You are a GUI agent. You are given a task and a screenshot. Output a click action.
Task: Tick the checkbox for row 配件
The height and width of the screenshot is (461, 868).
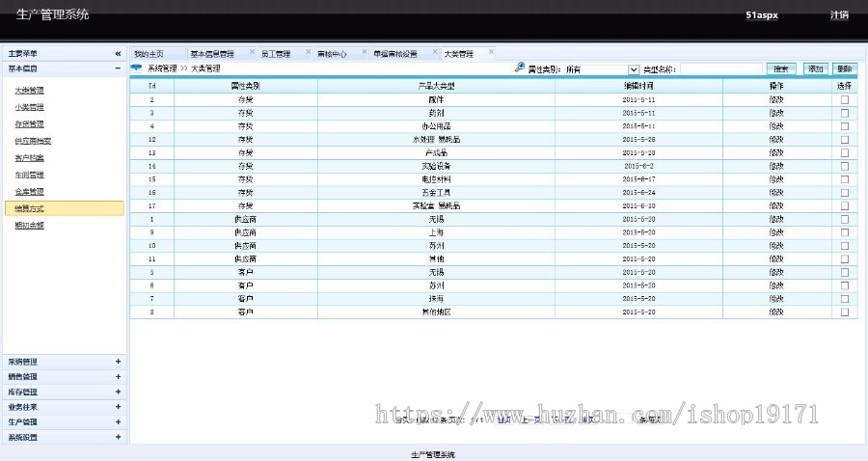[844, 99]
